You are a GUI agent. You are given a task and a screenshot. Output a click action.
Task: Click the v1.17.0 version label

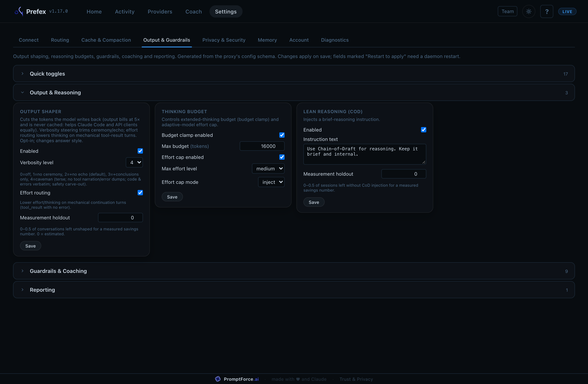point(59,11)
